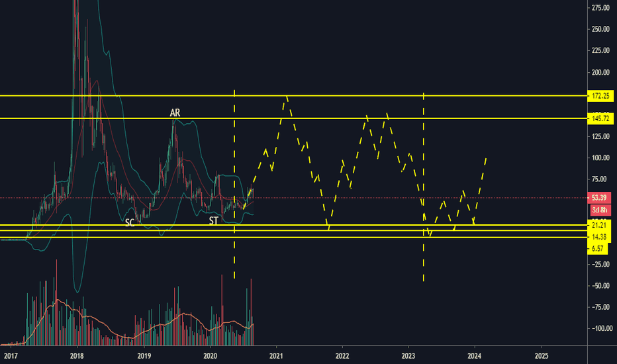Click the 21.21 yellow price label
This screenshot has width=617, height=364.
tap(599, 226)
